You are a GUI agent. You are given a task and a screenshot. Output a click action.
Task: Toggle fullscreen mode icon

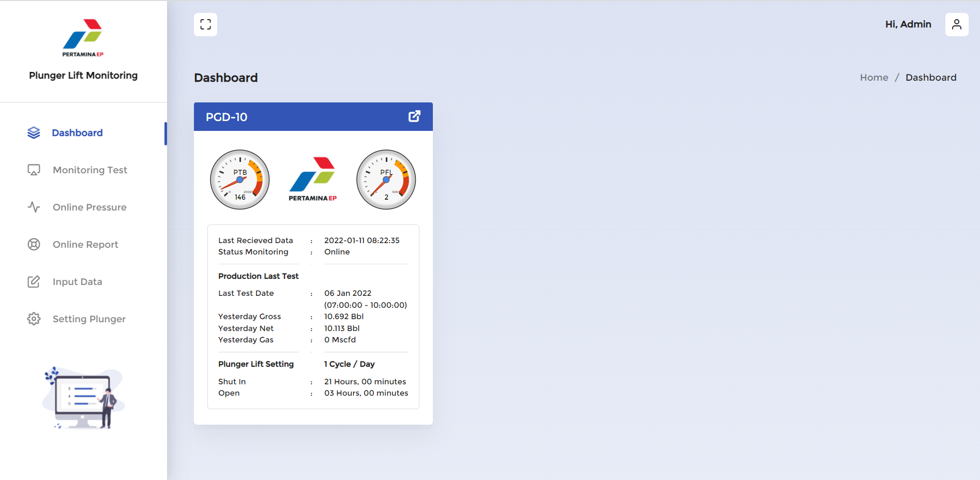[205, 24]
